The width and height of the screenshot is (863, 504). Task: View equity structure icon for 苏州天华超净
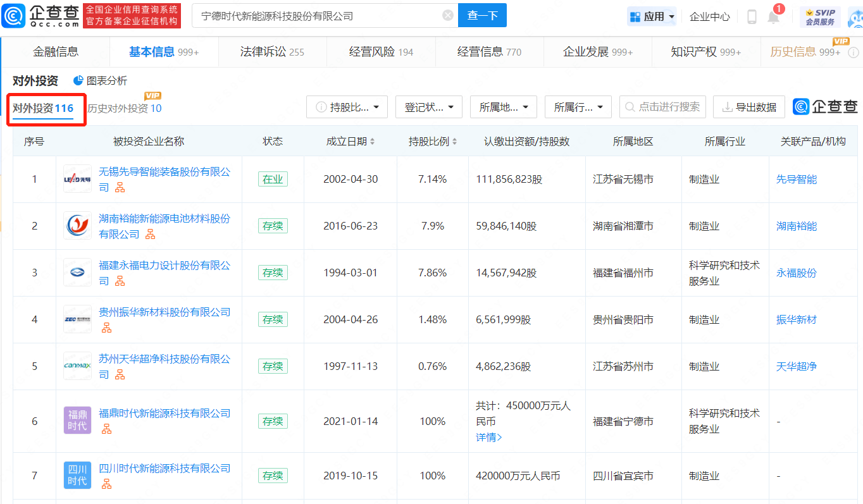120,375
